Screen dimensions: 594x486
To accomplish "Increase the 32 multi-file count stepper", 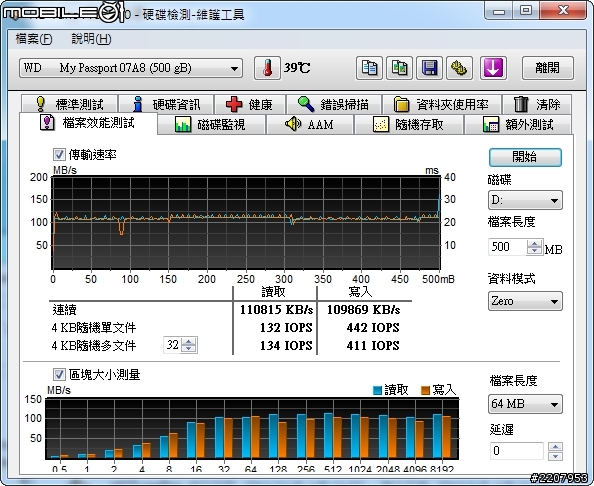I will (x=189, y=341).
